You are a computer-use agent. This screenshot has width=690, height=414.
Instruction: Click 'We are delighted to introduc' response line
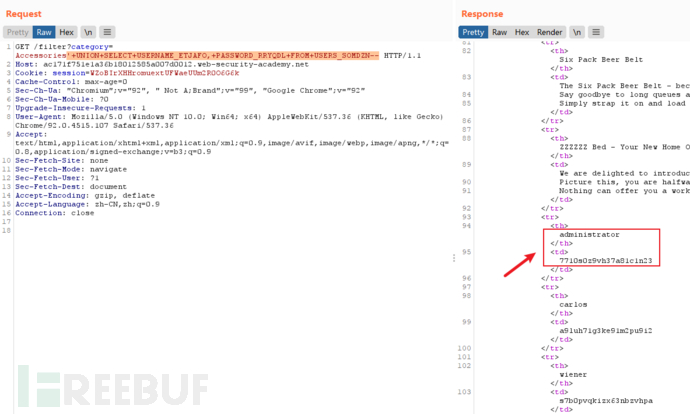(624, 174)
